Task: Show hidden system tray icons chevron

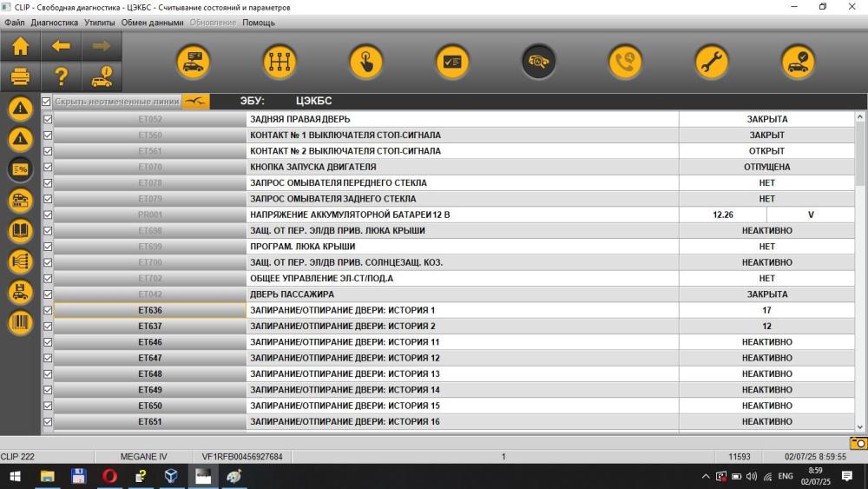Action: pyautogui.click(x=706, y=476)
